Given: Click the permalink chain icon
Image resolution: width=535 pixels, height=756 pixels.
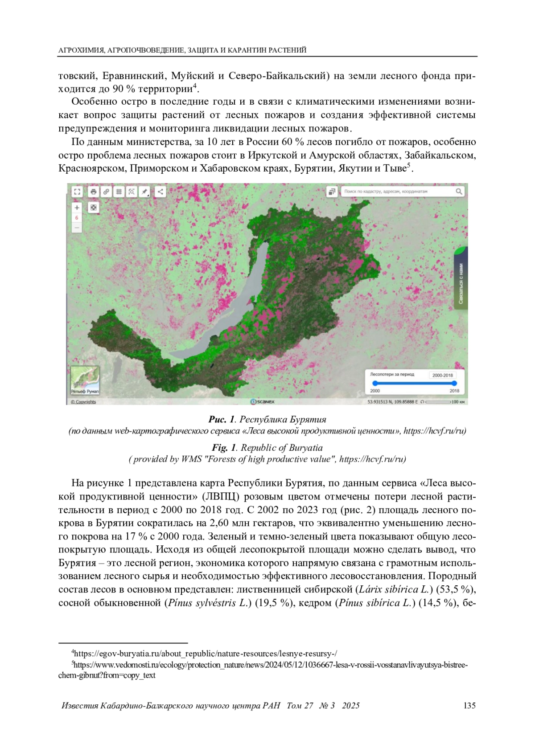Looking at the screenshot, I should (x=106, y=192).
